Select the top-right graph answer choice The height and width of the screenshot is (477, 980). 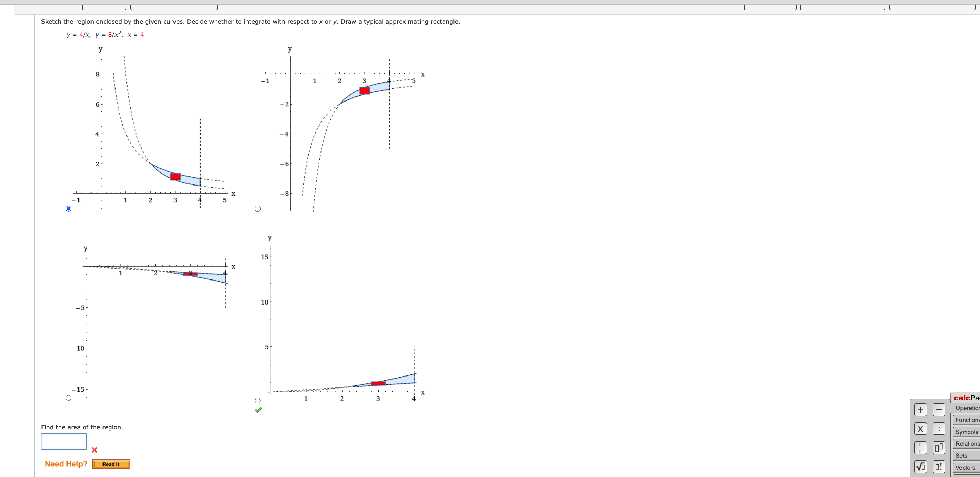pyautogui.click(x=257, y=208)
